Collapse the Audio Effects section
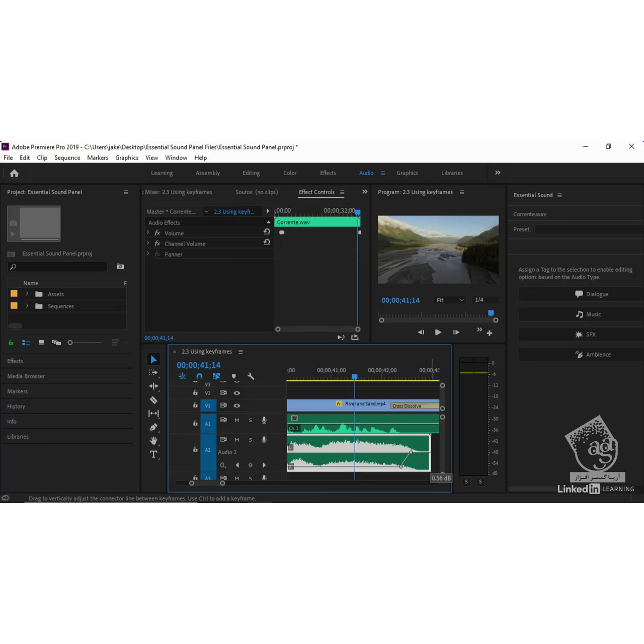This screenshot has height=644, width=644. (268, 222)
